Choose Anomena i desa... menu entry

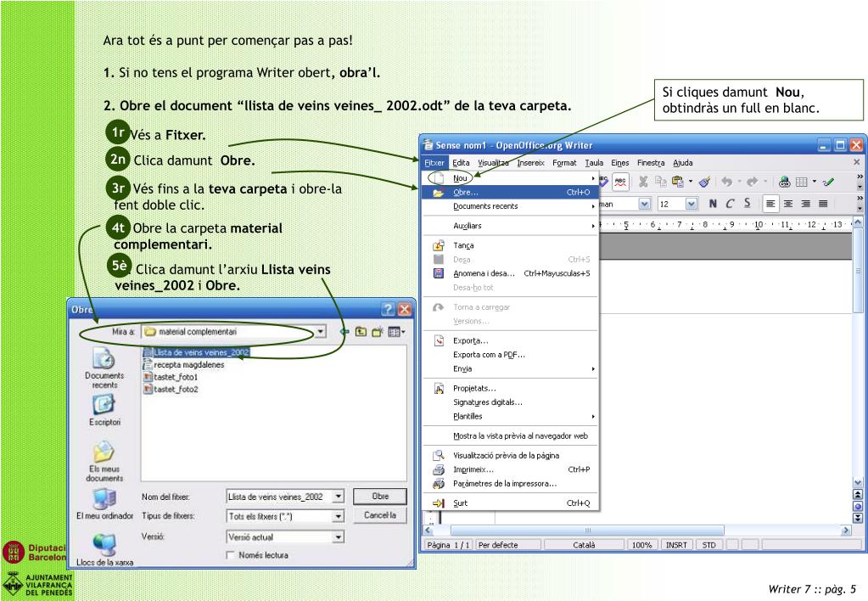pyautogui.click(x=511, y=273)
